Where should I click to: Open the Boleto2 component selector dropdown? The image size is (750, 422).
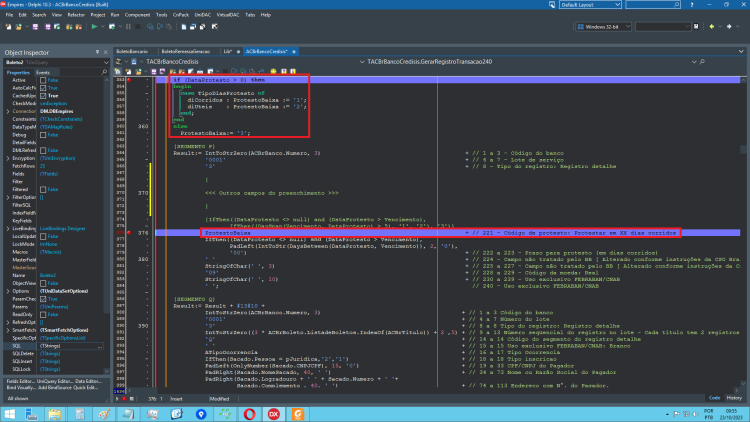coord(106,63)
